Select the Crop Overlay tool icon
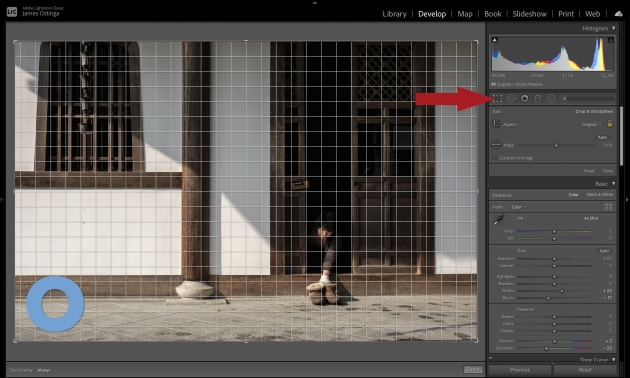 497,98
